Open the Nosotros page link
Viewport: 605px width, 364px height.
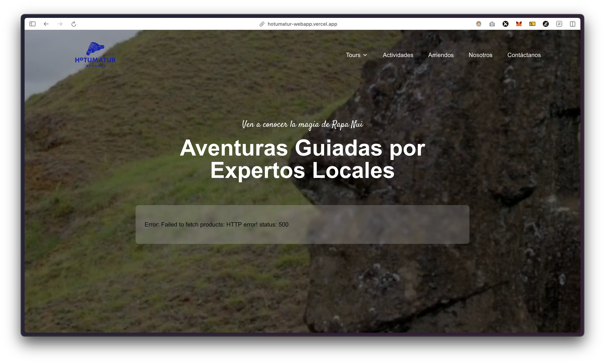pos(480,55)
